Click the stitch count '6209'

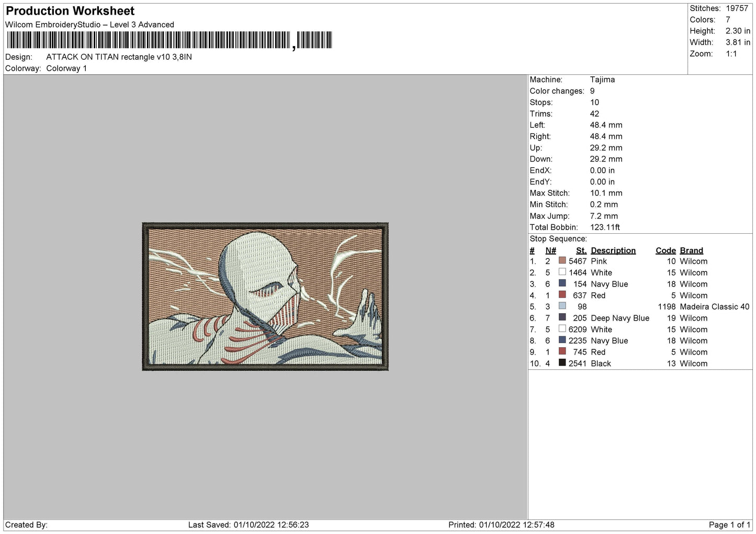click(578, 330)
